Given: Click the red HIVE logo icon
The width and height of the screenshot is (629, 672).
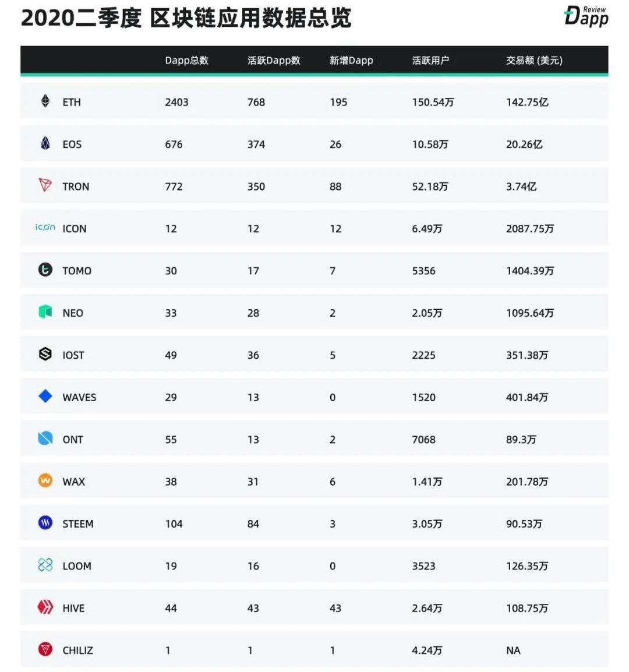Looking at the screenshot, I should 45,607.
